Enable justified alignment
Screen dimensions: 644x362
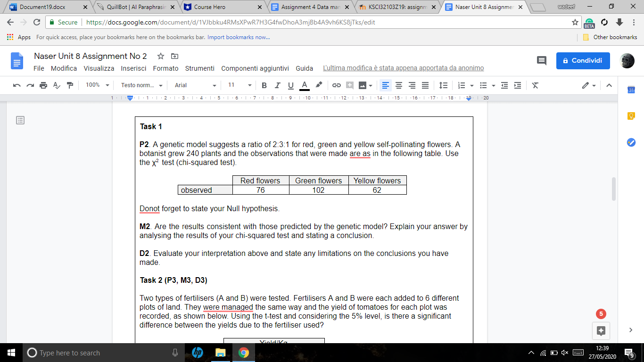425,85
